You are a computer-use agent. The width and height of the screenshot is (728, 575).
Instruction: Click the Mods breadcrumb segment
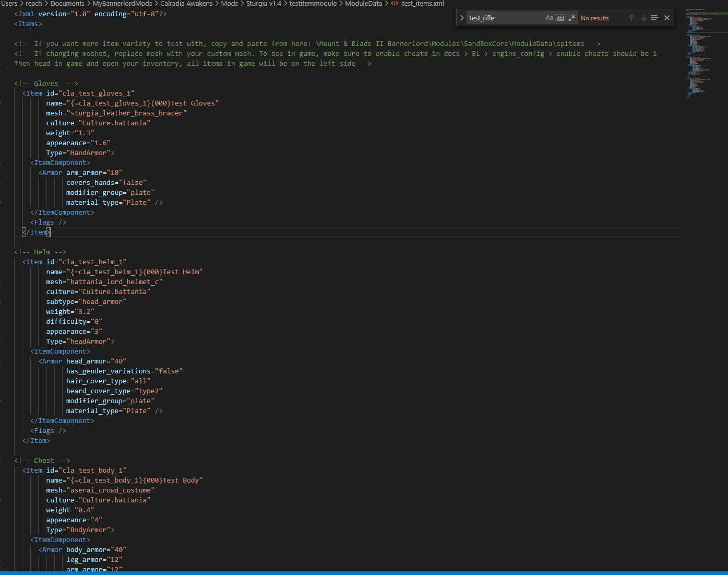click(x=230, y=4)
